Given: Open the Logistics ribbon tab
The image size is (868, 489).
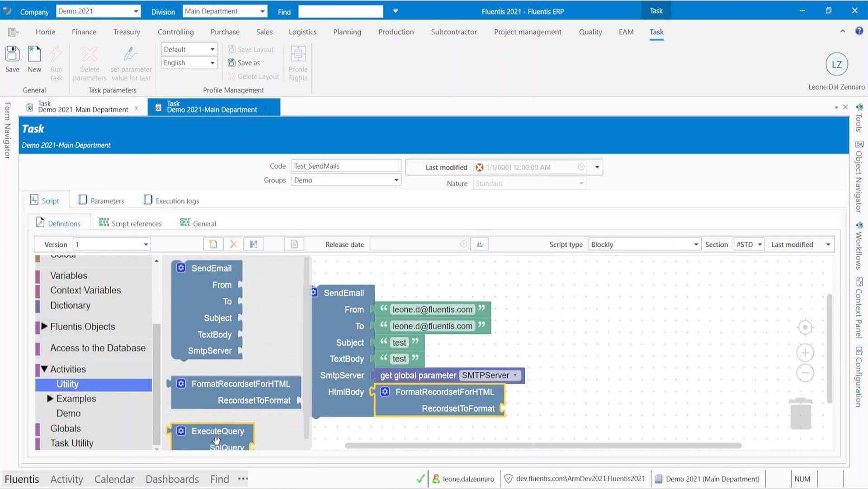Looking at the screenshot, I should coord(302,32).
